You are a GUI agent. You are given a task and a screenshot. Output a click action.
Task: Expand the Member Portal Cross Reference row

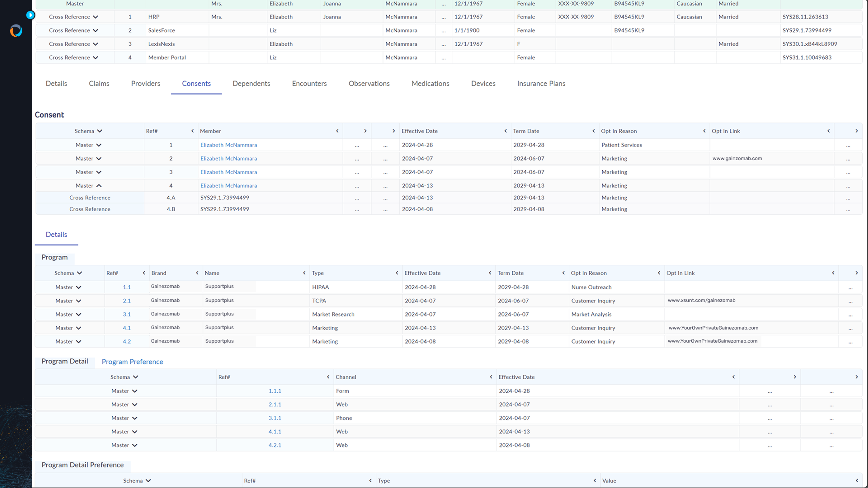click(x=96, y=58)
